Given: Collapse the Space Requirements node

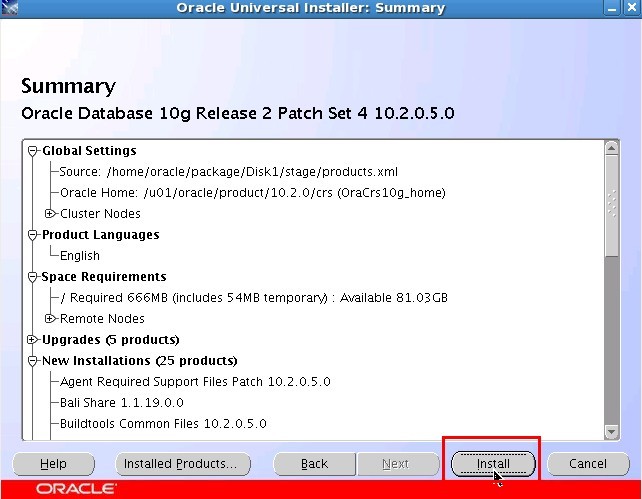Looking at the screenshot, I should point(33,277).
